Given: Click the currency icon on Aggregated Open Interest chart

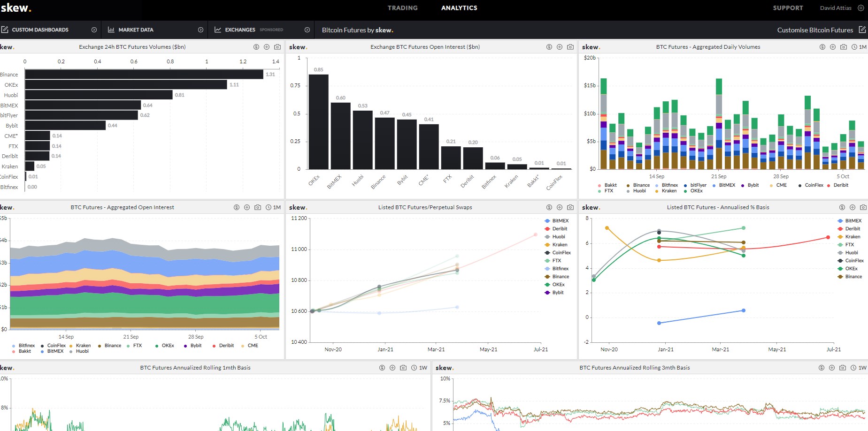Looking at the screenshot, I should click(237, 207).
